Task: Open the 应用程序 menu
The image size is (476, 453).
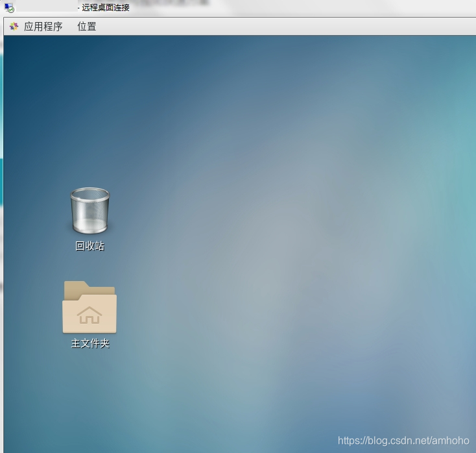Action: coord(43,27)
